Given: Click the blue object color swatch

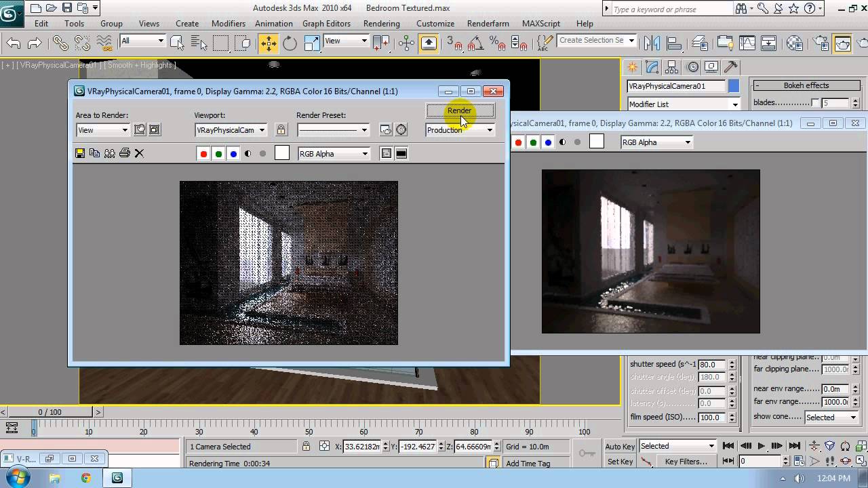Looking at the screenshot, I should [x=734, y=86].
